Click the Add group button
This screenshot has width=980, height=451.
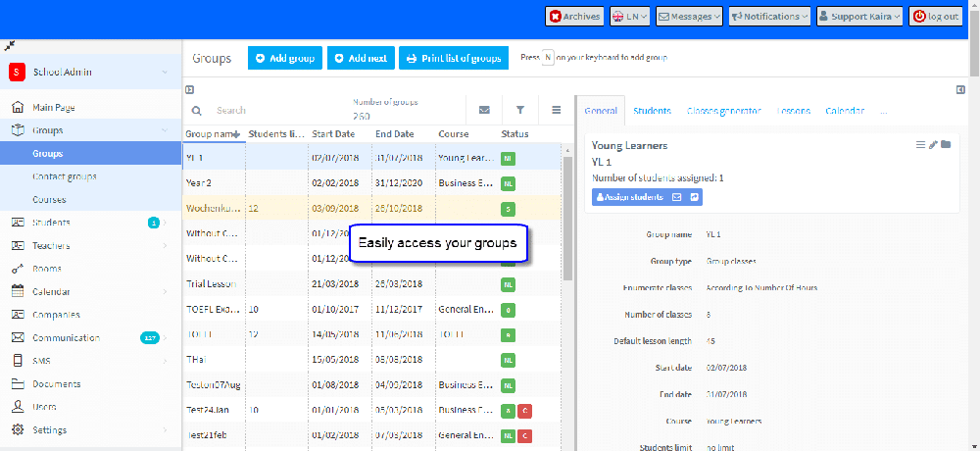tap(285, 58)
